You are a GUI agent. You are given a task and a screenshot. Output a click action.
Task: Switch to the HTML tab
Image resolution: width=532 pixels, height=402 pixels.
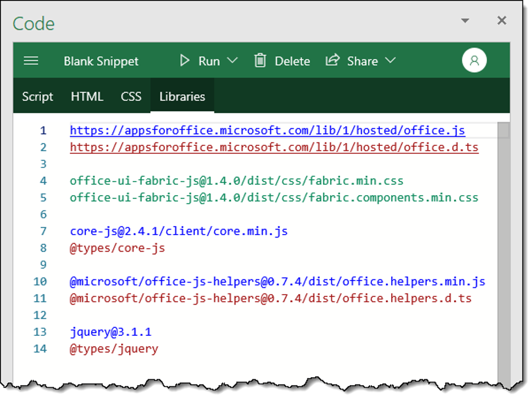click(87, 97)
